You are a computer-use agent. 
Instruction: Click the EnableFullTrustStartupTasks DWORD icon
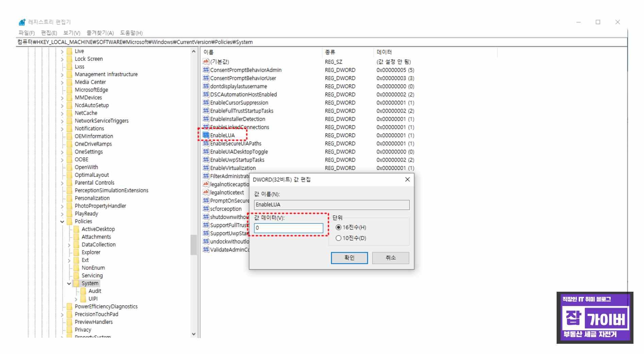coord(206,111)
